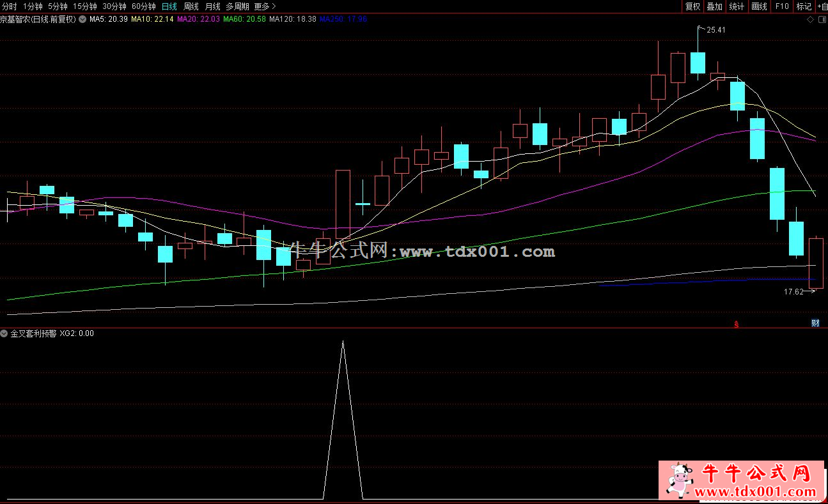The width and height of the screenshot is (828, 504).
Task: Click the +自 add-to-watchlist button
Action: tap(822, 6)
